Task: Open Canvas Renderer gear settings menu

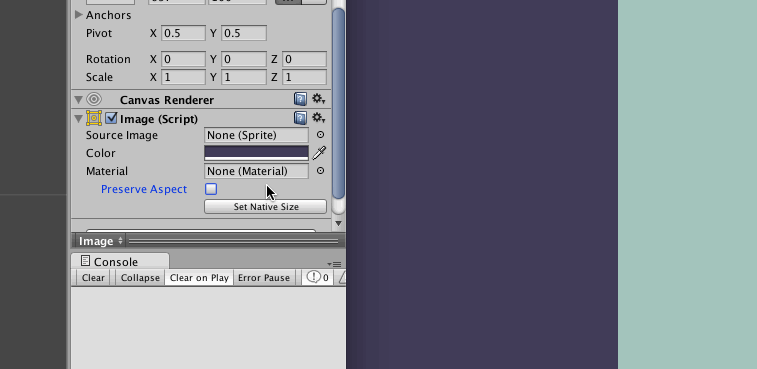Action: point(318,99)
